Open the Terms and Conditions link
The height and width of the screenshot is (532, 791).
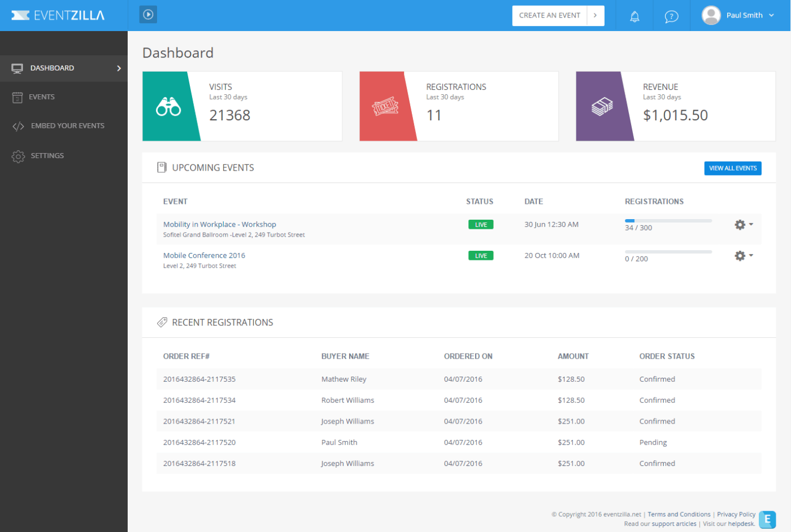click(679, 514)
